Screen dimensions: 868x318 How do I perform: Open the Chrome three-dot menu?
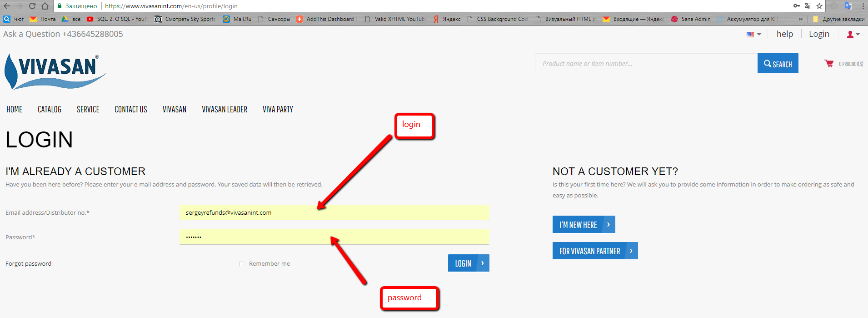point(863,6)
